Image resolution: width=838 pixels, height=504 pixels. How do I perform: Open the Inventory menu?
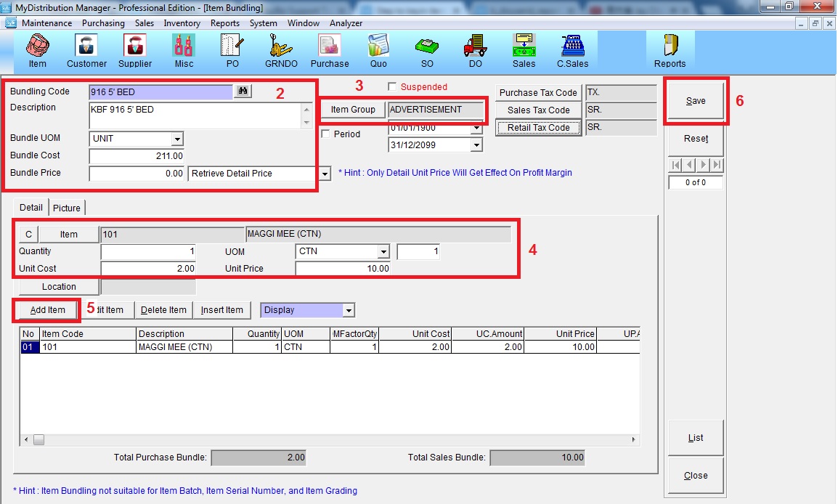(x=182, y=23)
